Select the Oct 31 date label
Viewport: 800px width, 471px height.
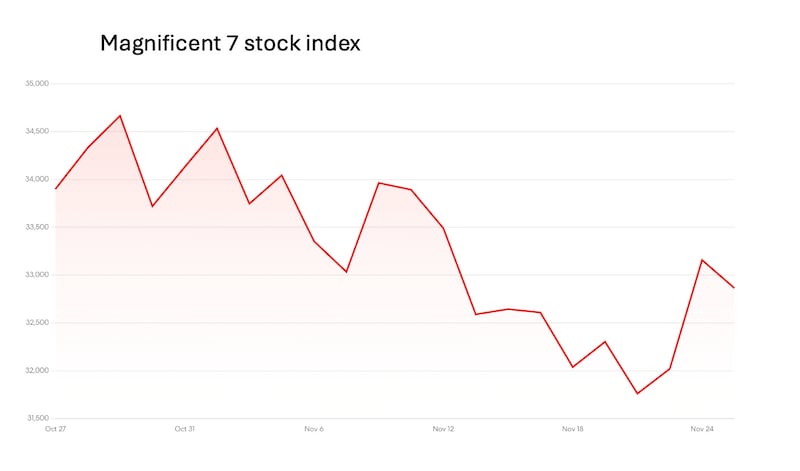pos(184,429)
